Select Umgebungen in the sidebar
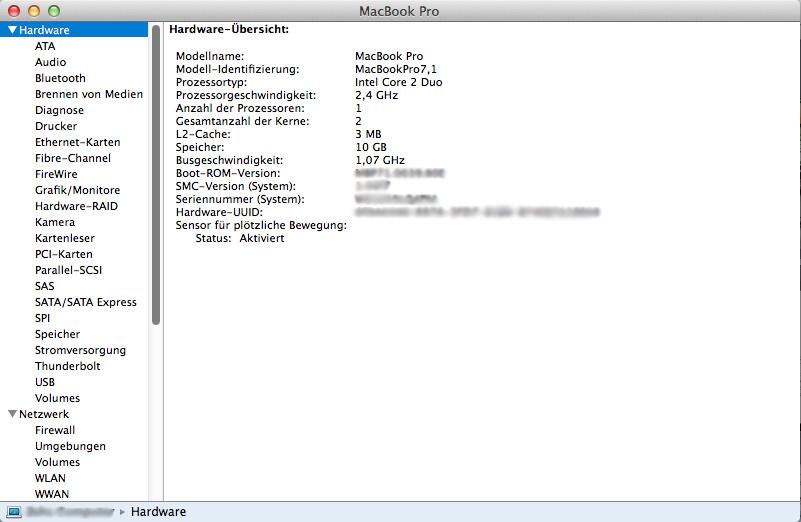The image size is (801, 522). click(70, 446)
